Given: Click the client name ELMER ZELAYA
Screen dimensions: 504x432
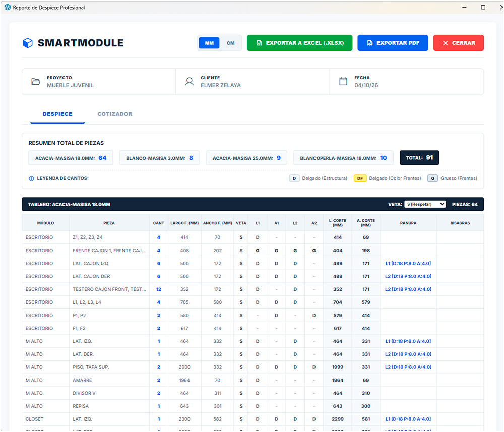Looking at the screenshot, I should coord(221,85).
